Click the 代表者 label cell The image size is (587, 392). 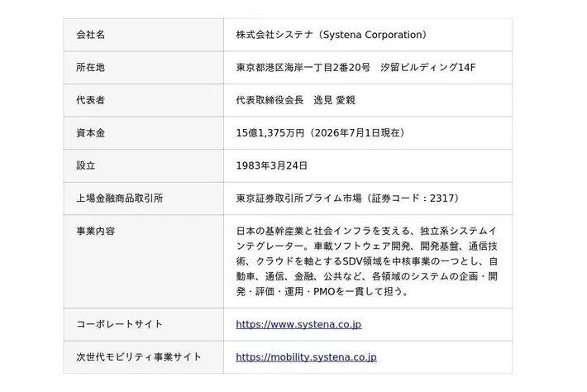point(144,100)
